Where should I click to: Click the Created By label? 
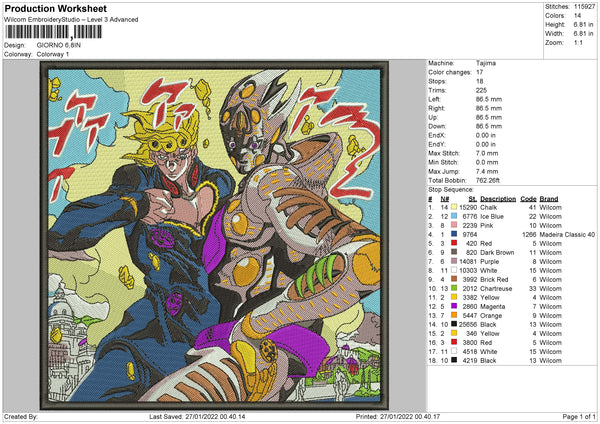pos(21,416)
